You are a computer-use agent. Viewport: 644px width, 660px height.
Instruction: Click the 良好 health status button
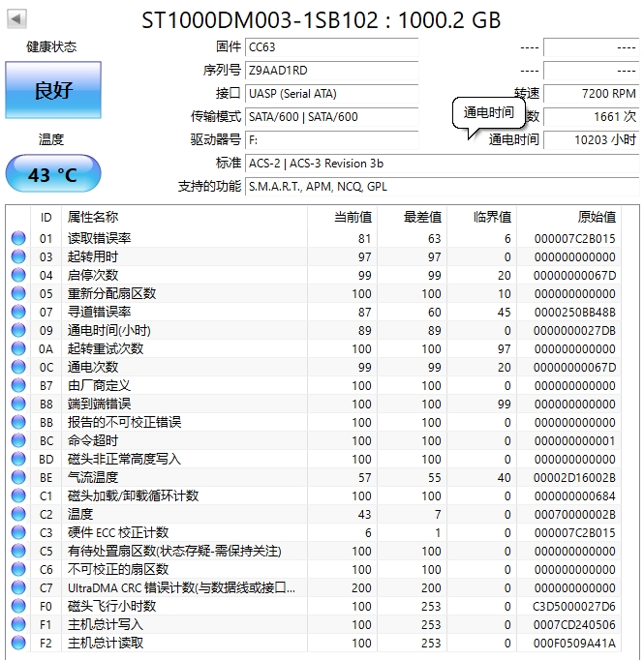53,90
